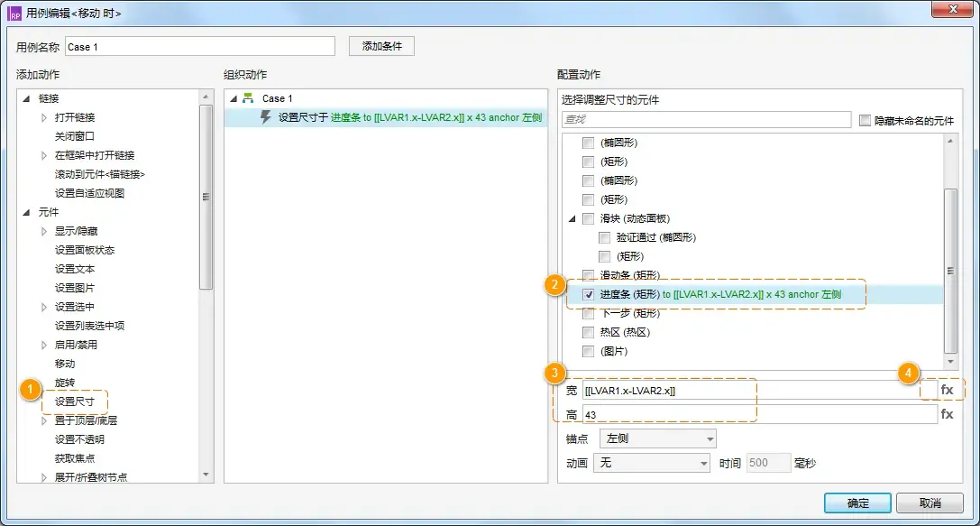Screen dimensions: 980x526
Task: Click the fx button beside width field
Action: [947, 390]
